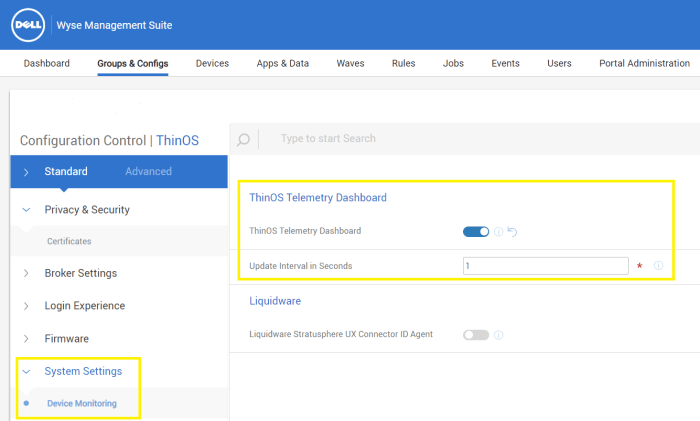Click the Liquidware section heading
The width and height of the screenshot is (700, 421).
pos(275,301)
